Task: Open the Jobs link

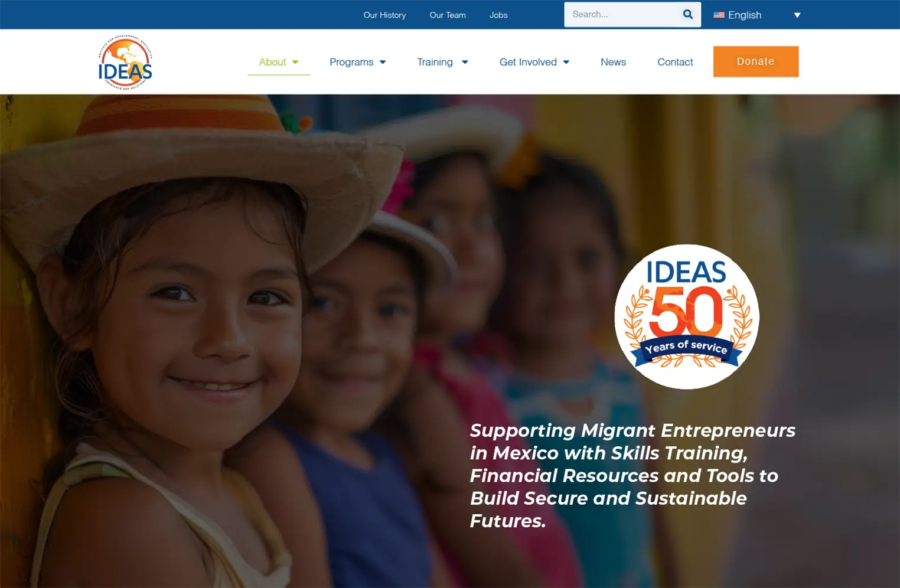Action: click(498, 15)
